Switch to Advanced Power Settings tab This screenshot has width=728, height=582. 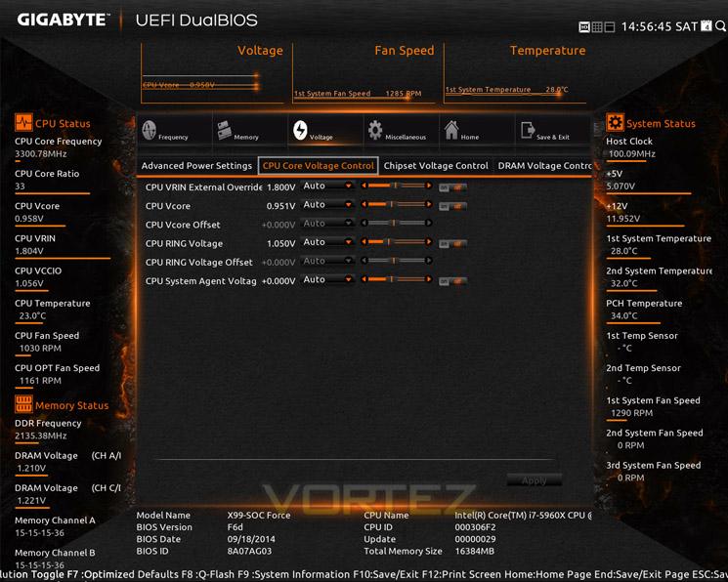pyautogui.click(x=196, y=166)
